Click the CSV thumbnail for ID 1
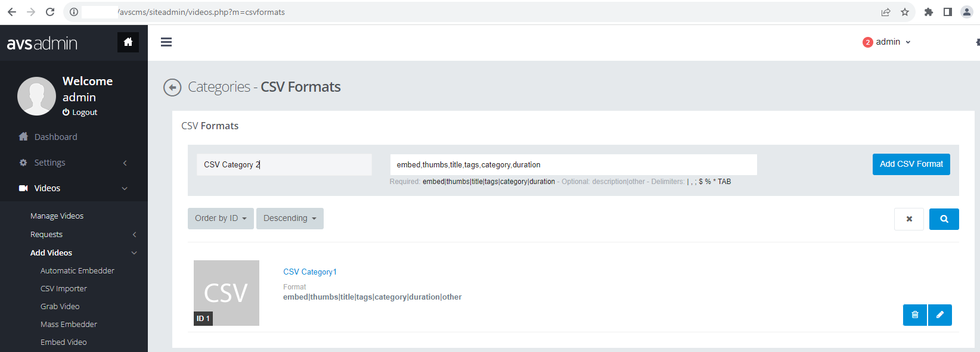The height and width of the screenshot is (352, 980). point(227,293)
